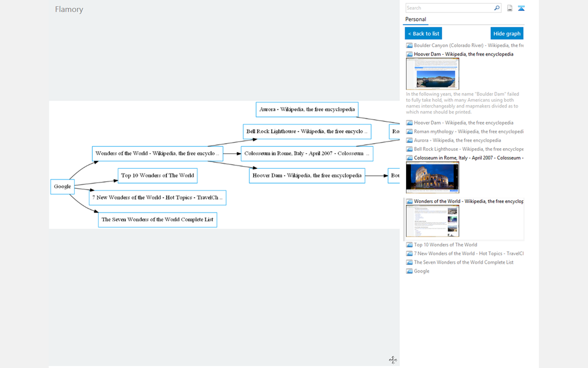Open Wonders of the World page thumbnail
This screenshot has width=588, height=368.
point(432,221)
